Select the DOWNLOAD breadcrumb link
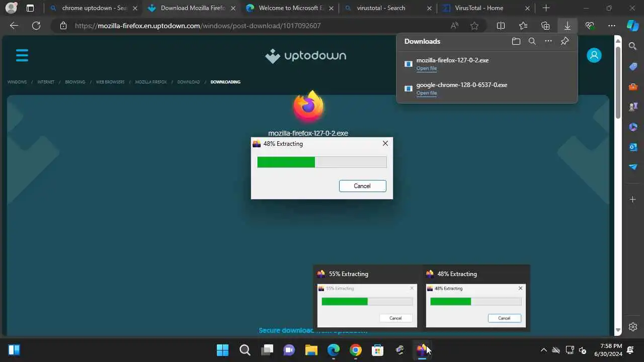 189,82
